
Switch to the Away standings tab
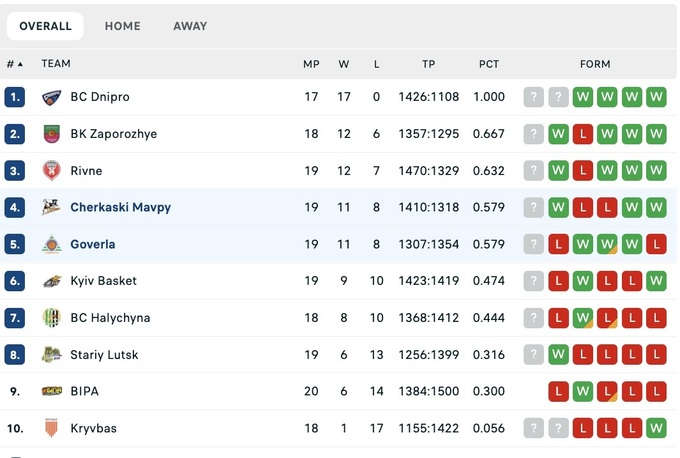tap(190, 26)
